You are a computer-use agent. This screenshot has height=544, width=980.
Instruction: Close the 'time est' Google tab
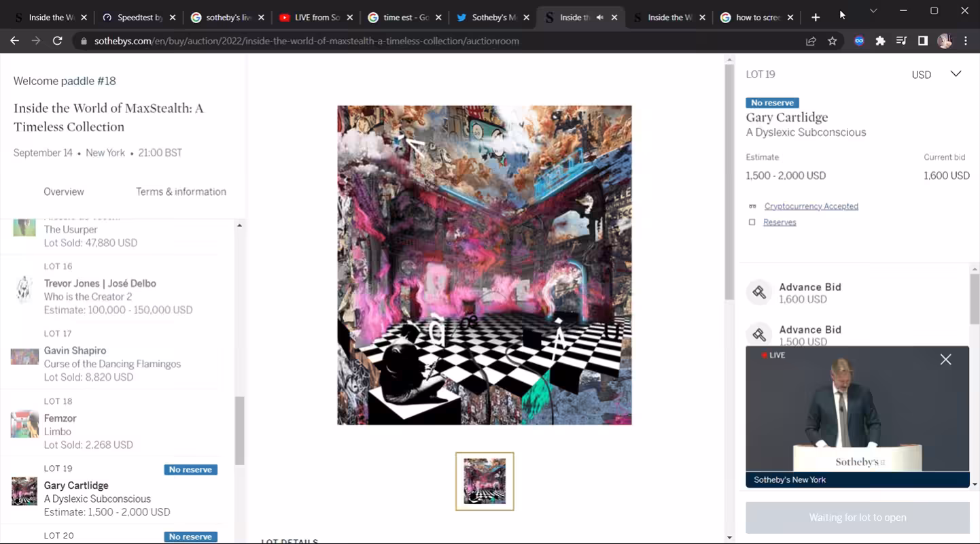438,18
